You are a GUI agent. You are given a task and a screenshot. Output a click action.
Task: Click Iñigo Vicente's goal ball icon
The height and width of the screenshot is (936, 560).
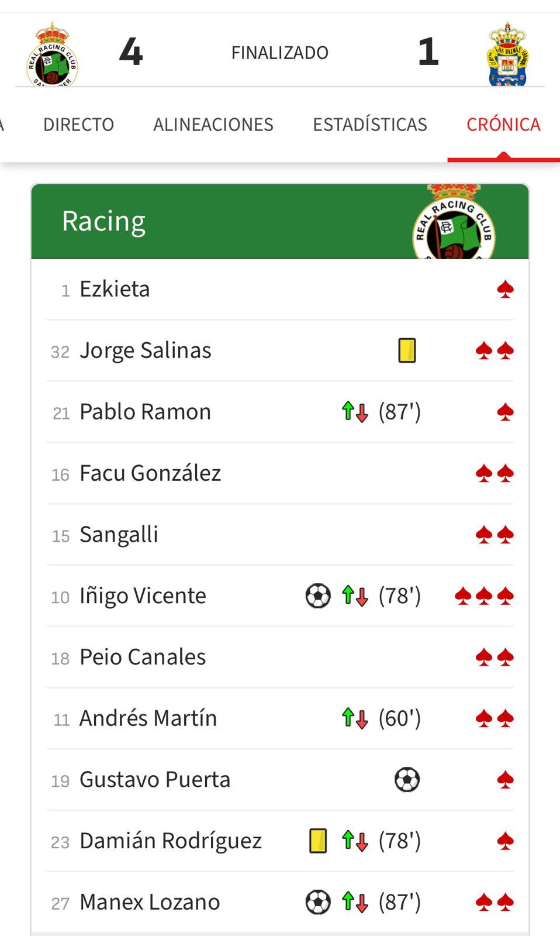[x=318, y=596]
